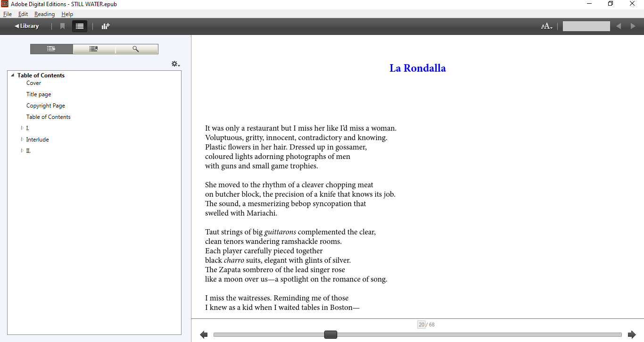Go back to Library view

click(27, 26)
